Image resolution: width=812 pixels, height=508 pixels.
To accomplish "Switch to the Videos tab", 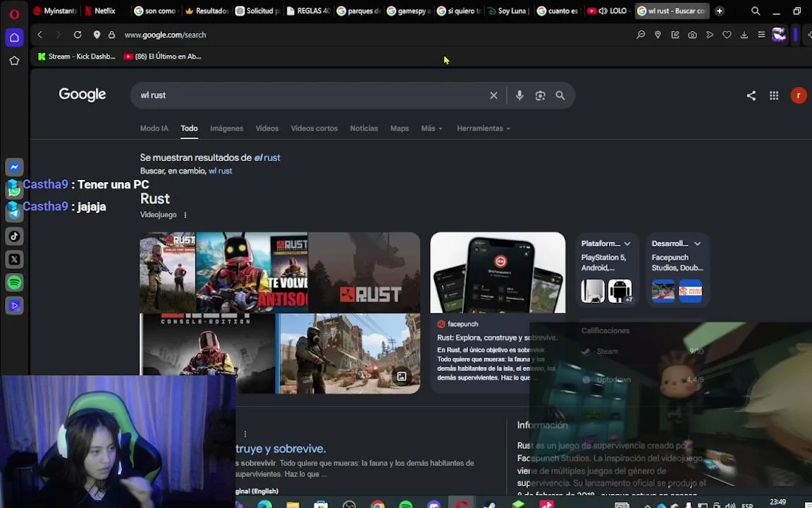I will [x=266, y=128].
